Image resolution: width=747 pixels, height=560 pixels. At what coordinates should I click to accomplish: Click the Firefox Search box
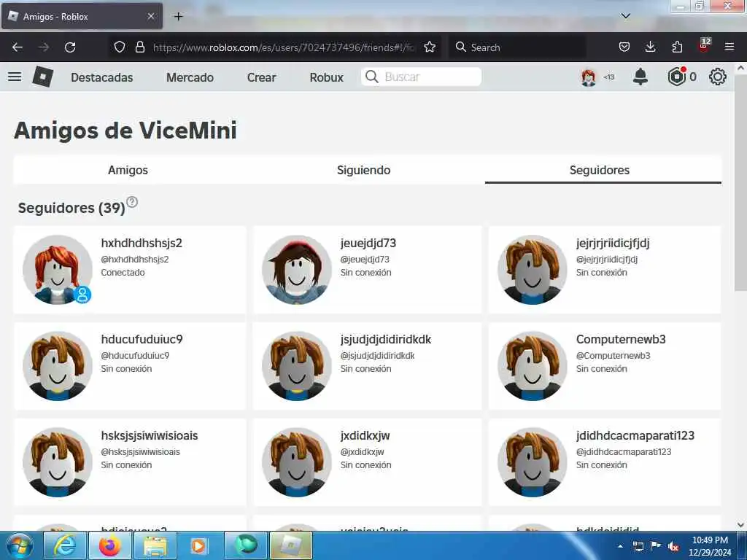tap(517, 47)
